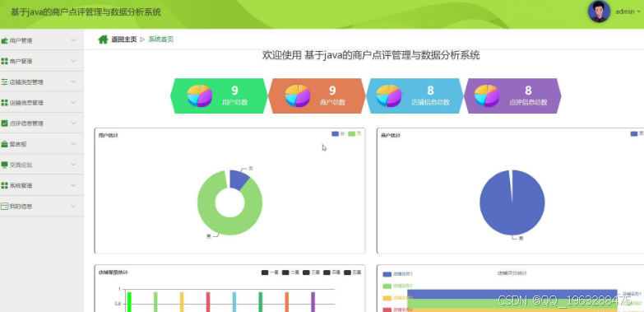Click the 欢迎使用 welcome heading

coord(371,55)
